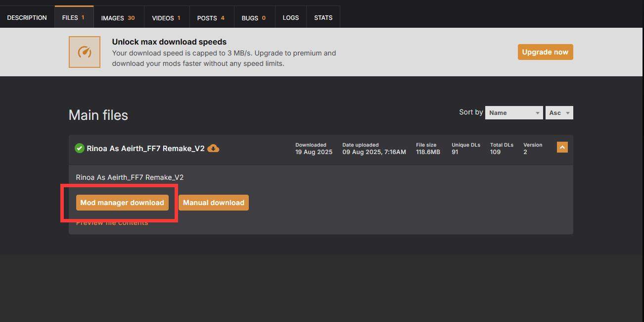Go to the Videos tab
This screenshot has width=644, height=322.
166,18
